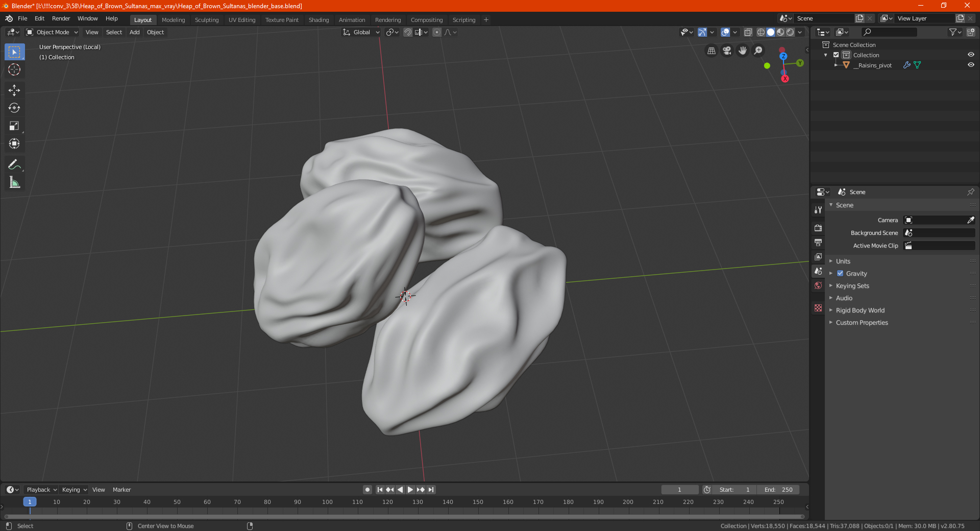Screen dimensions: 980x531
Task: Pick the Rotate tool
Action: (x=14, y=108)
